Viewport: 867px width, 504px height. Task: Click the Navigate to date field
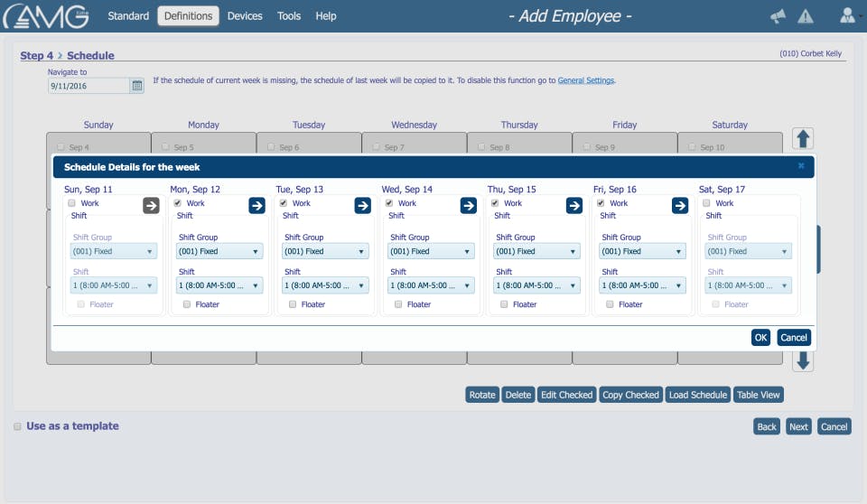89,86
